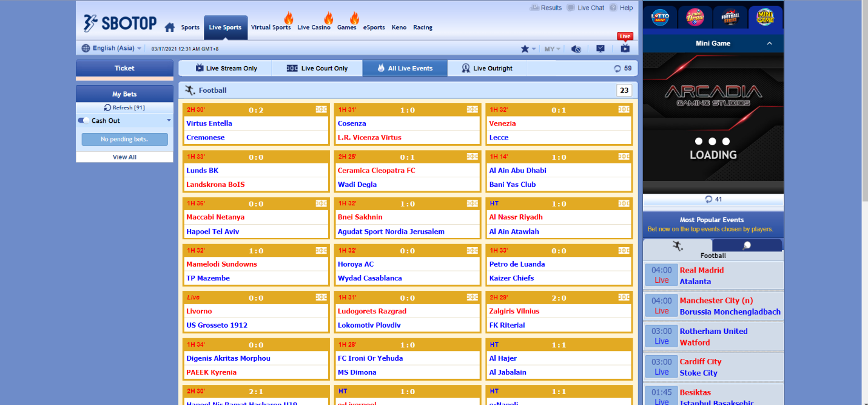Expand the Cash Out dropdown arrow
Image resolution: width=868 pixels, height=405 pixels.
pos(169,121)
